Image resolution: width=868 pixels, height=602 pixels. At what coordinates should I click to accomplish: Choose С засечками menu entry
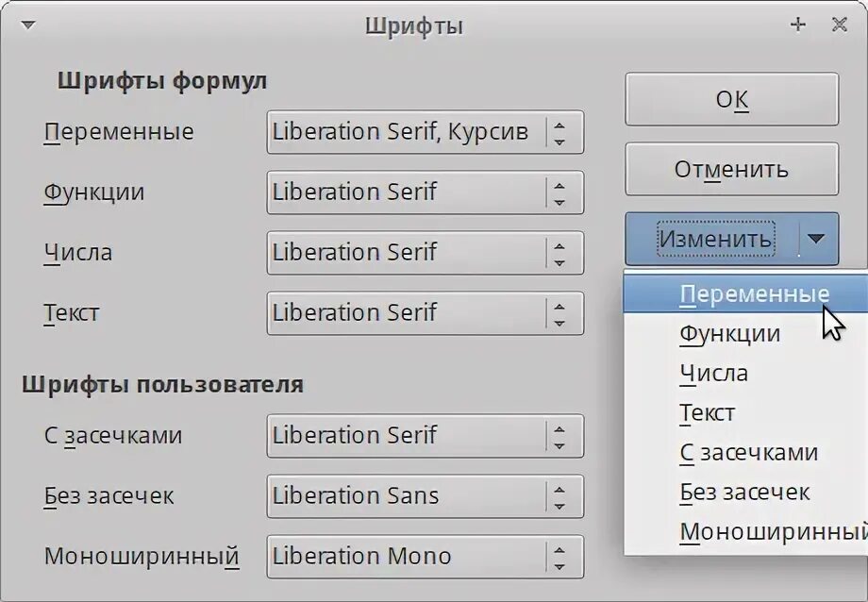point(748,452)
